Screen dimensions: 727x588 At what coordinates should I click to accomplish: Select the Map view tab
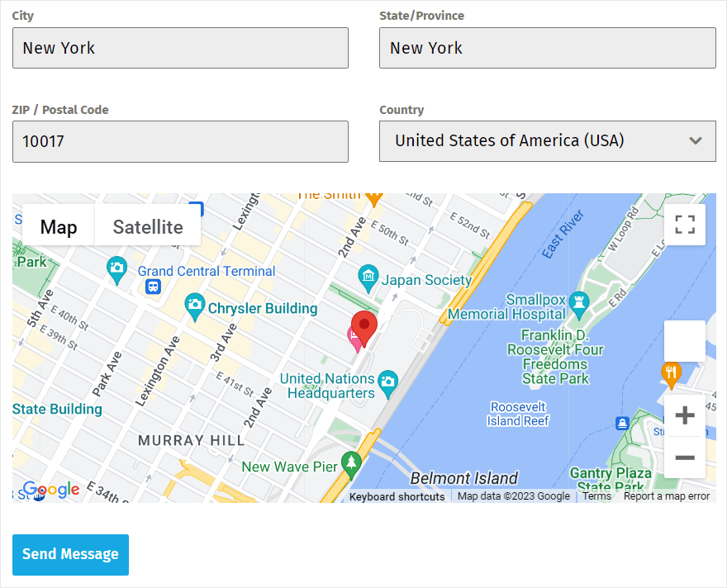tap(59, 227)
